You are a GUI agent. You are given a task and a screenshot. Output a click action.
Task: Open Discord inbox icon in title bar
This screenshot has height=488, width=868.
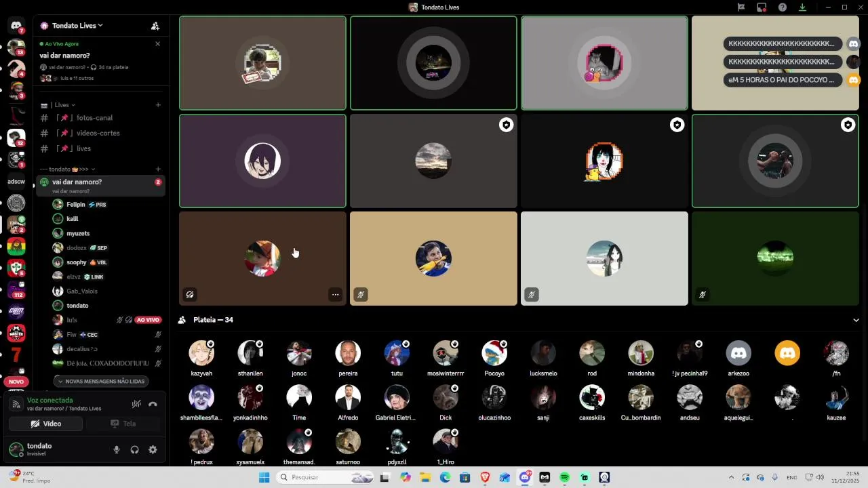tap(762, 7)
